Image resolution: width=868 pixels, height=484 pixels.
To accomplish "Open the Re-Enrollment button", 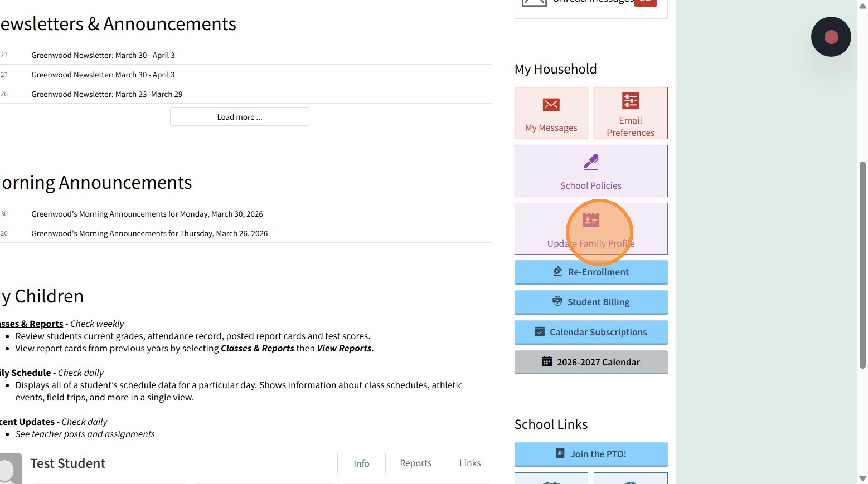I will (591, 272).
